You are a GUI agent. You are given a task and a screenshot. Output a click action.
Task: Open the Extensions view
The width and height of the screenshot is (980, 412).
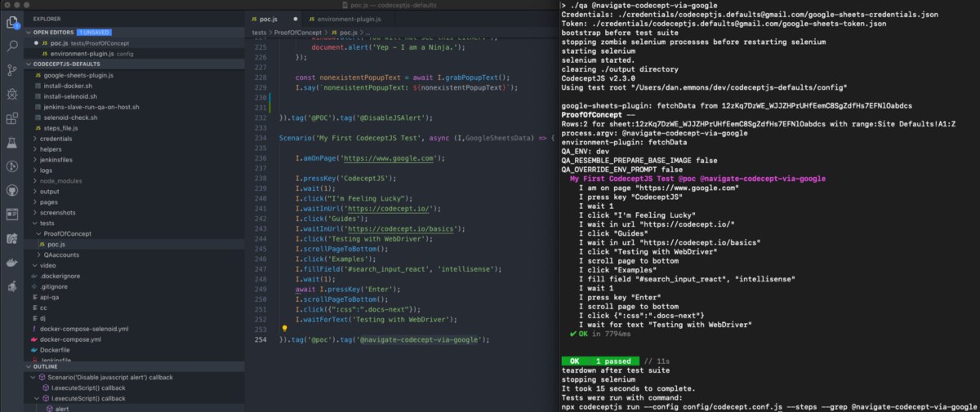point(11,118)
